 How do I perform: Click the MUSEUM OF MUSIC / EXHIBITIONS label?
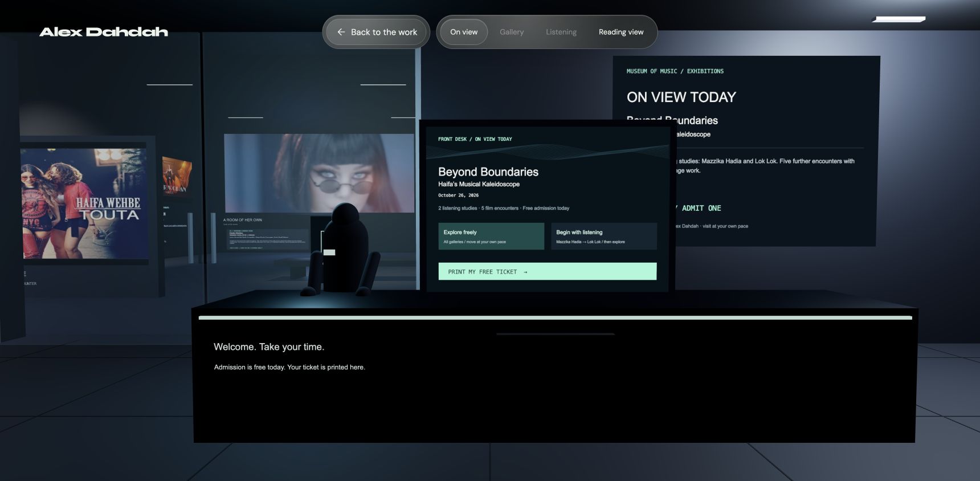[x=675, y=71]
